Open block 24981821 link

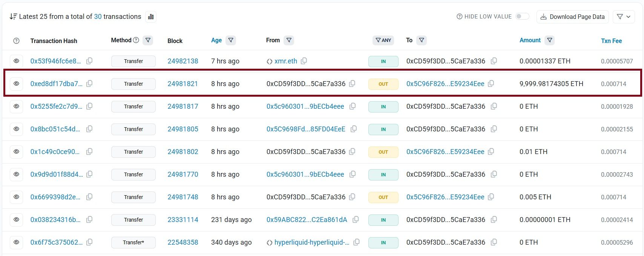(182, 83)
